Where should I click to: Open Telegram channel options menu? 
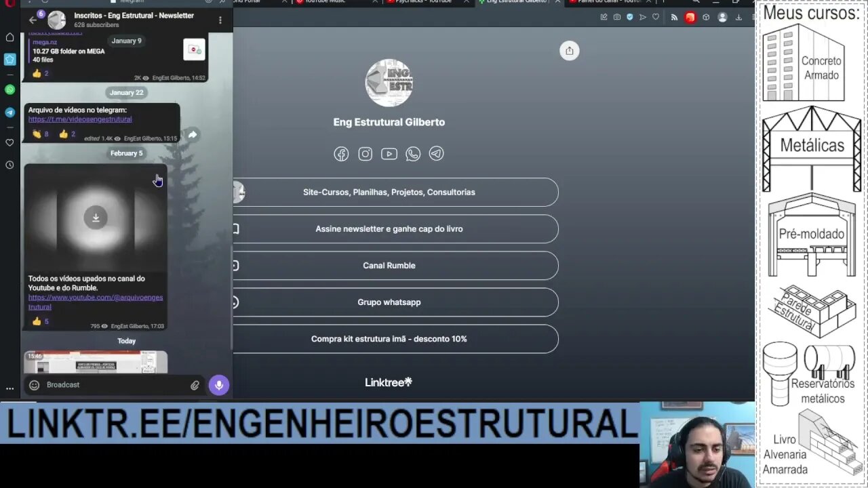click(x=220, y=20)
